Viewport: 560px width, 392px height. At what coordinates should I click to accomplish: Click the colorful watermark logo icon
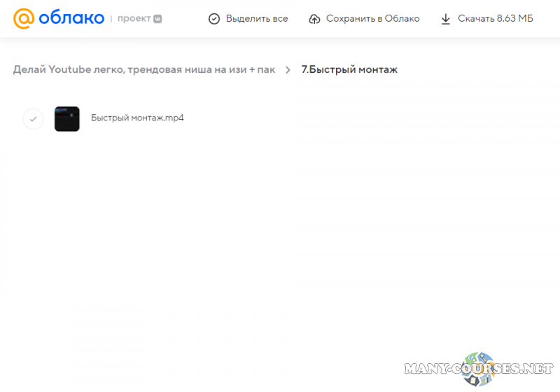coord(479,367)
